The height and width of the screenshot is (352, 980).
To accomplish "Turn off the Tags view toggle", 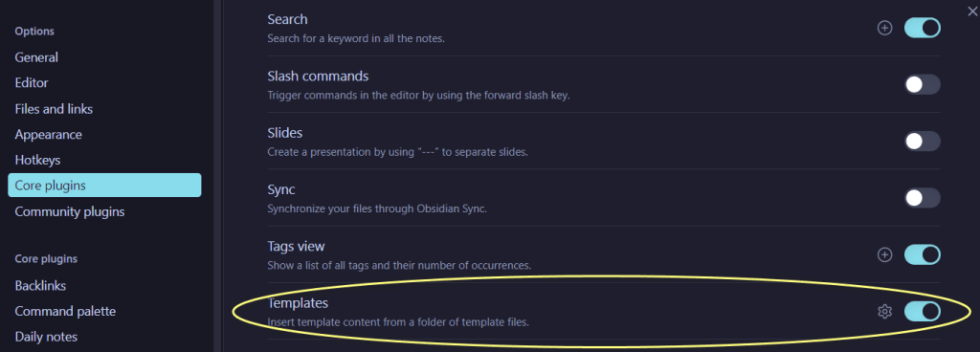I will (x=922, y=254).
